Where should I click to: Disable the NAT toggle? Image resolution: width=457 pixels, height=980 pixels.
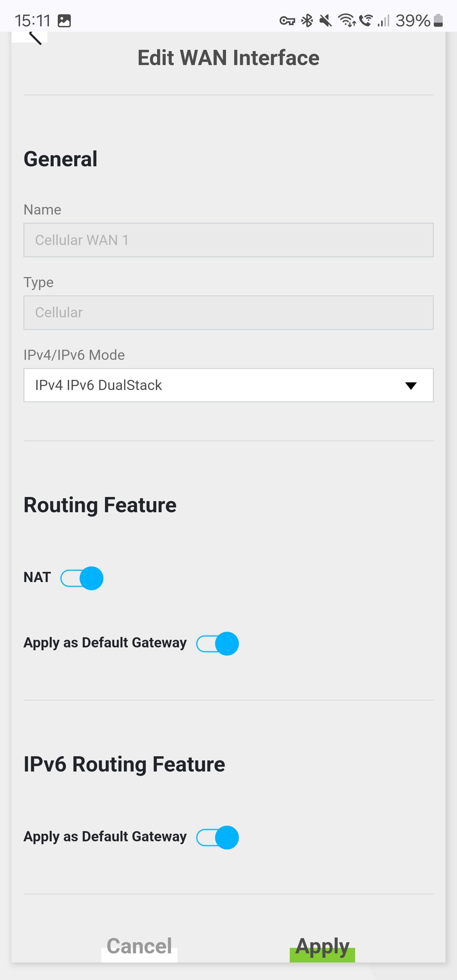82,578
